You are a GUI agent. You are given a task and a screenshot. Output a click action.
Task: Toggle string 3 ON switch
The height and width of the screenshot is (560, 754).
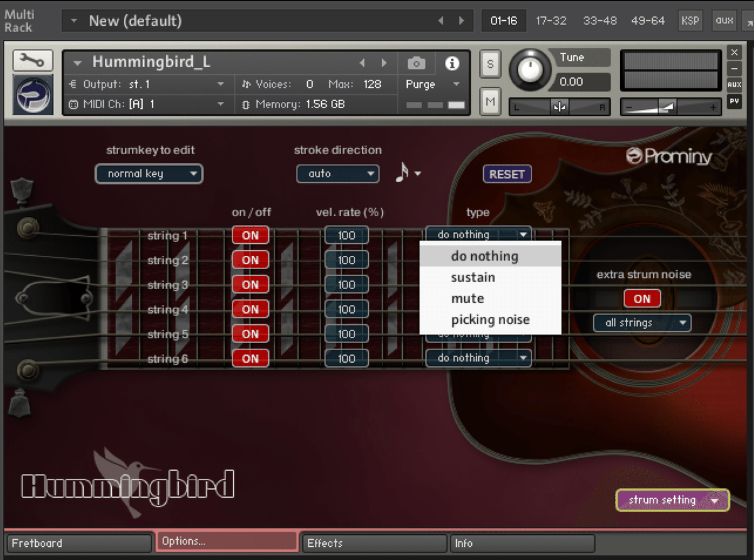tap(250, 285)
